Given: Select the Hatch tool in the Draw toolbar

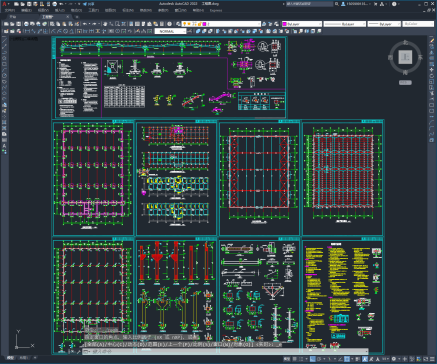Looking at the screenshot, I should [x=5, y=122].
